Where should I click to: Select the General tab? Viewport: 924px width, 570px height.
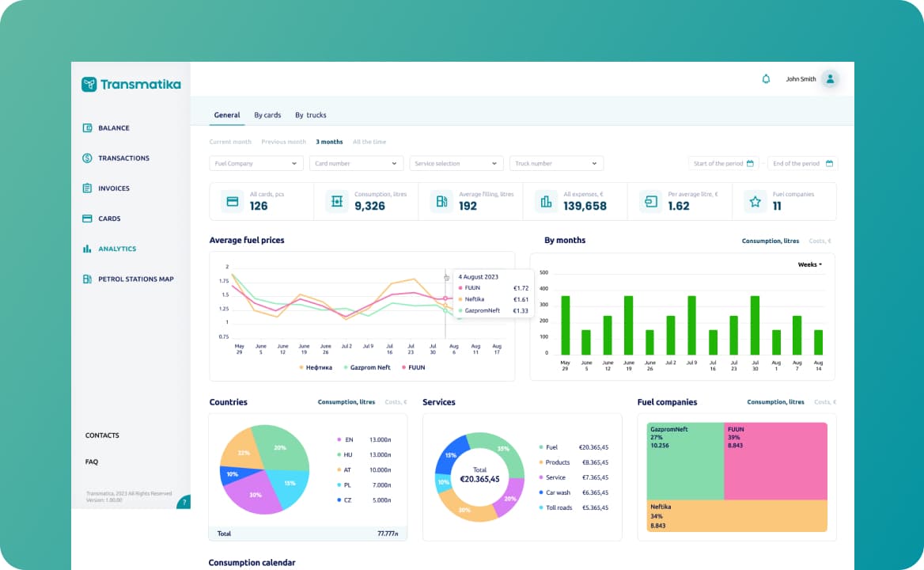[227, 115]
